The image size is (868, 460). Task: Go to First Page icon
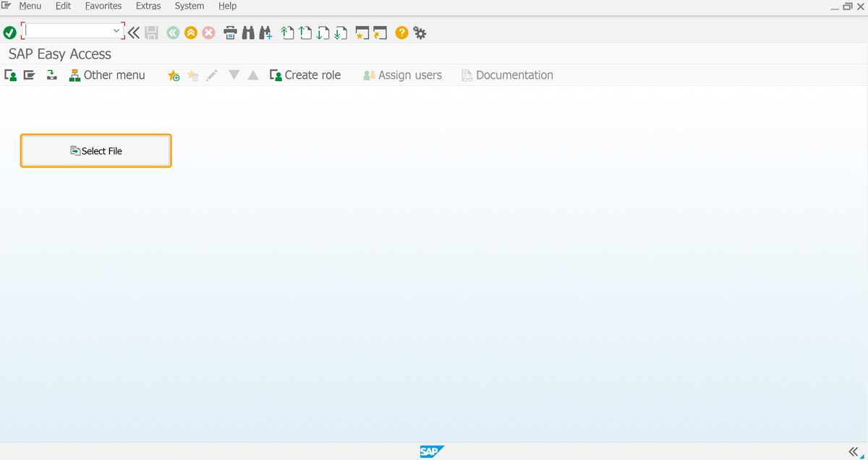pyautogui.click(x=288, y=33)
